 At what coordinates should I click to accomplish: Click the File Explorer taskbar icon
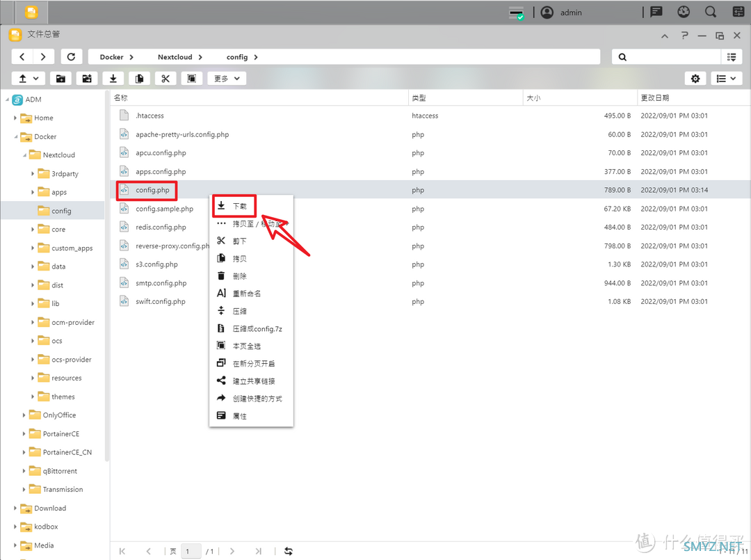(x=31, y=12)
